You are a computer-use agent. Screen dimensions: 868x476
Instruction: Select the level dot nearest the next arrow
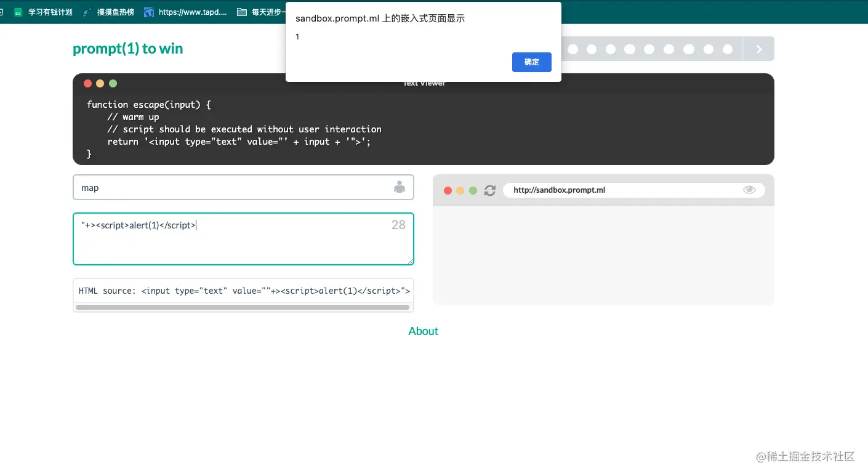728,49
